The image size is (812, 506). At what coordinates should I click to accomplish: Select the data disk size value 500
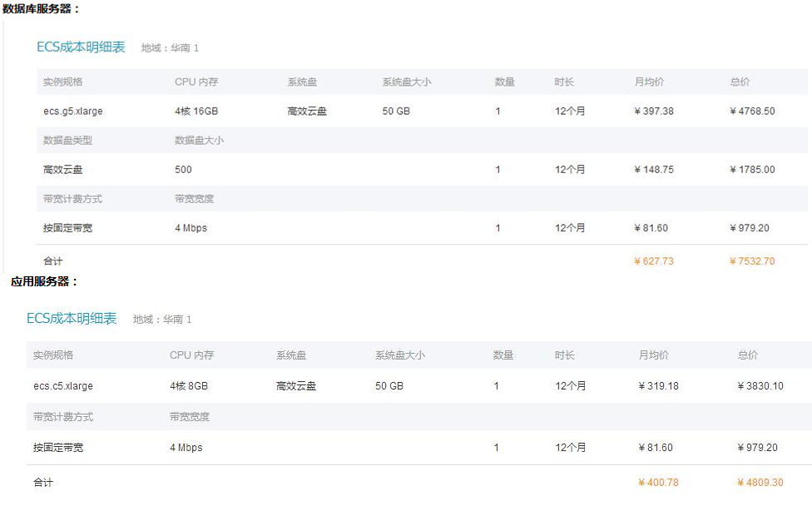(183, 170)
